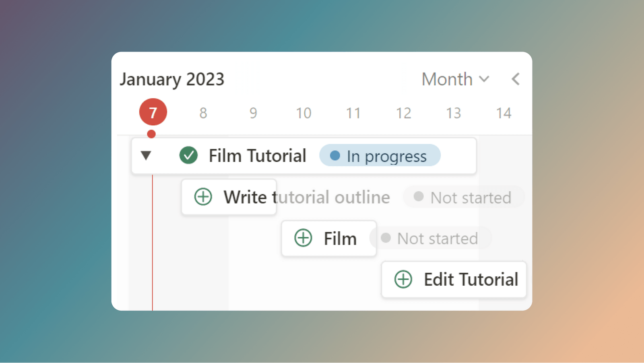Click the plus icon beside Film task
Viewport: 644px width, 363px height.
(303, 238)
